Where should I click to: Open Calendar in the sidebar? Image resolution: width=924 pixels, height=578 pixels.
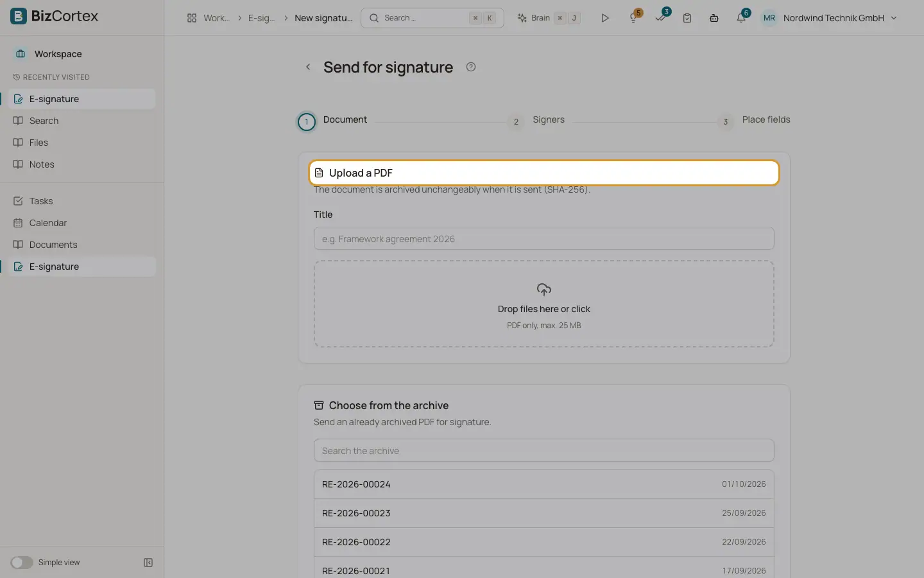point(82,223)
